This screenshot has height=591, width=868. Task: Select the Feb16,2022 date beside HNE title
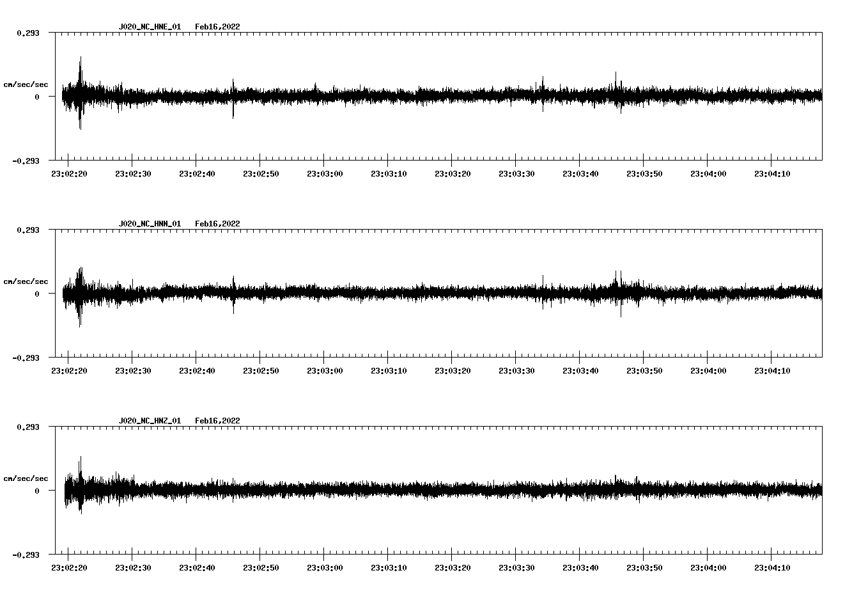click(x=217, y=27)
